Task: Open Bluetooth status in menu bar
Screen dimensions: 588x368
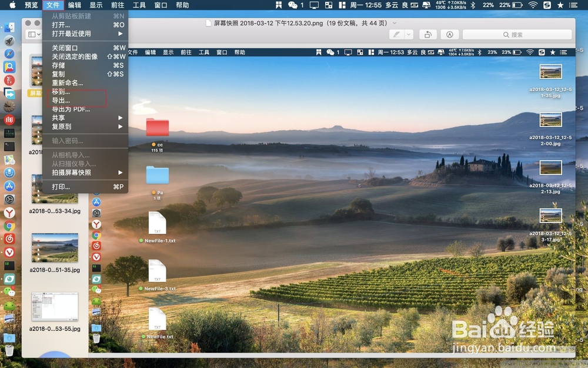Action: point(473,5)
